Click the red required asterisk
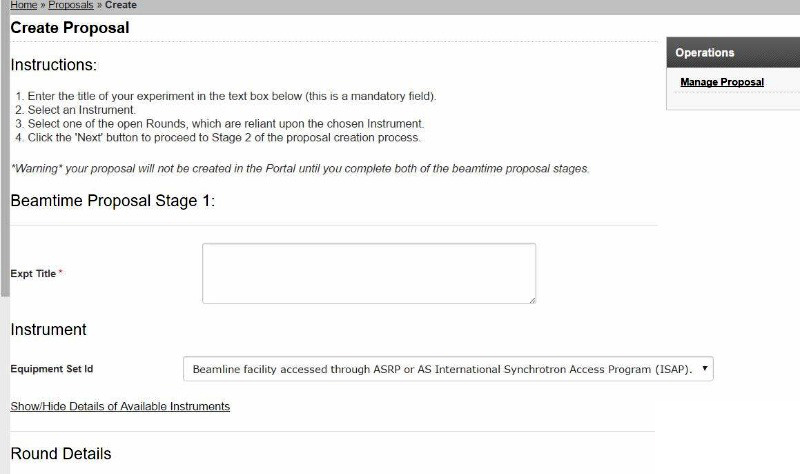The image size is (800, 474). tap(60, 272)
